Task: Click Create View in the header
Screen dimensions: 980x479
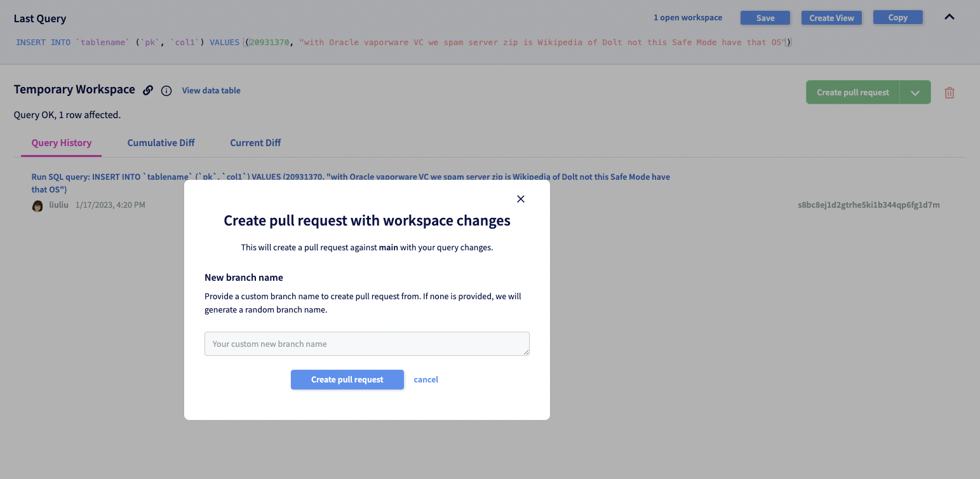Action: (831, 17)
